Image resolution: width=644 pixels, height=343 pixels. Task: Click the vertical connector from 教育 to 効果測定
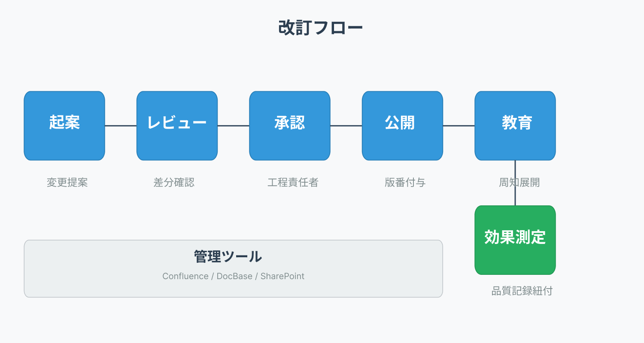pyautogui.click(x=515, y=197)
